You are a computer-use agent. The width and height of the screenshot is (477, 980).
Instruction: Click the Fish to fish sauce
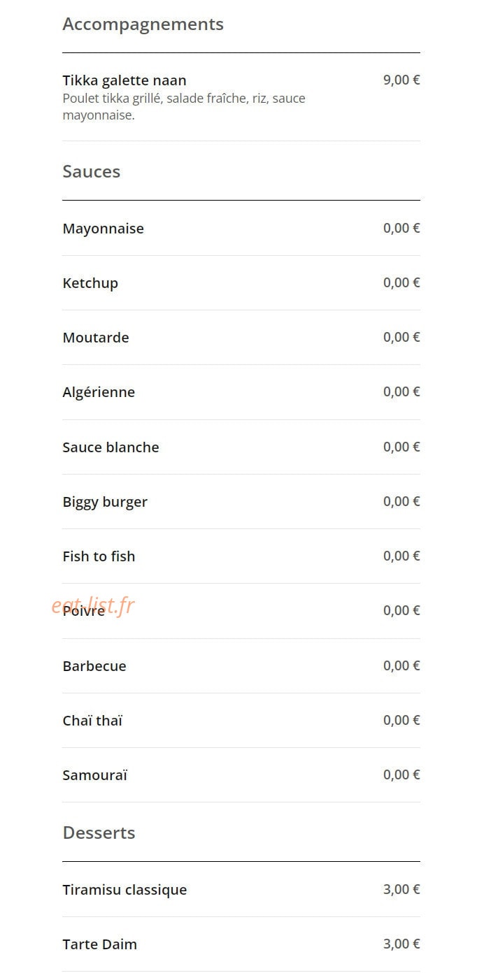point(241,556)
